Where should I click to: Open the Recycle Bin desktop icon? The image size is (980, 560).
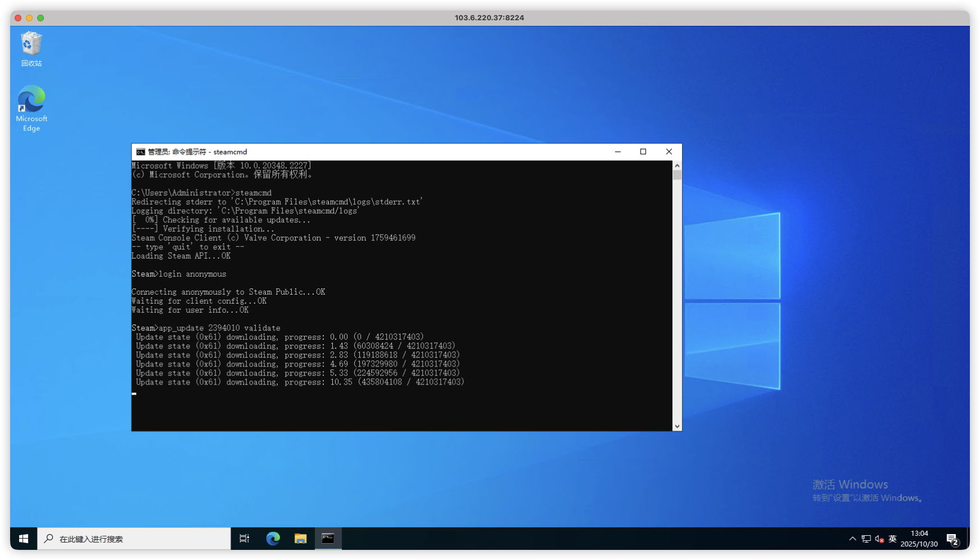coord(31,45)
